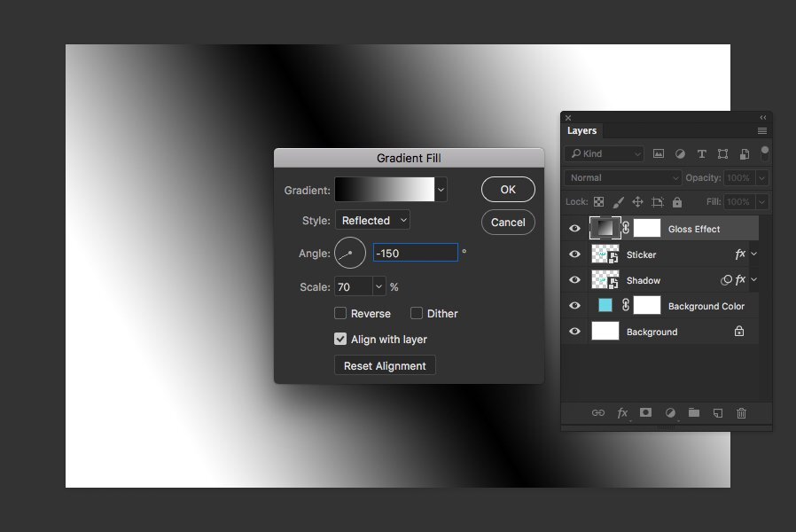Lock position move icon
796x532 pixels.
(637, 202)
